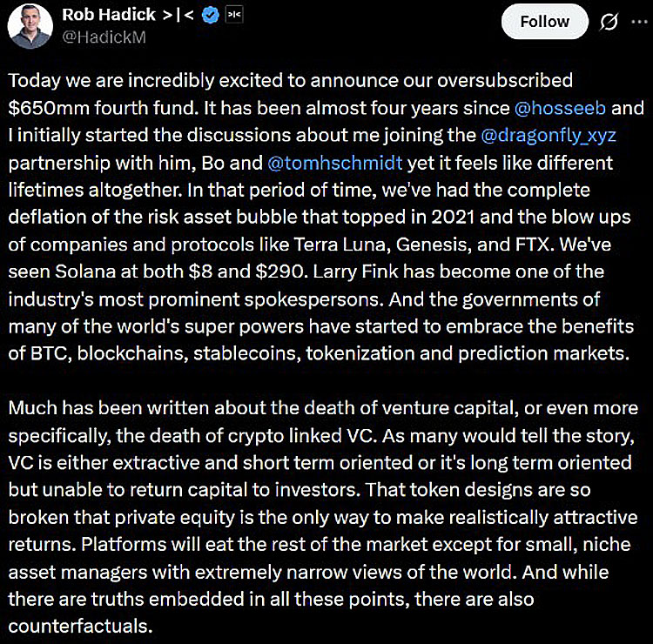The width and height of the screenshot is (653, 644).
Task: Click "Much has been written" paragraph opening
Action: click(98, 408)
